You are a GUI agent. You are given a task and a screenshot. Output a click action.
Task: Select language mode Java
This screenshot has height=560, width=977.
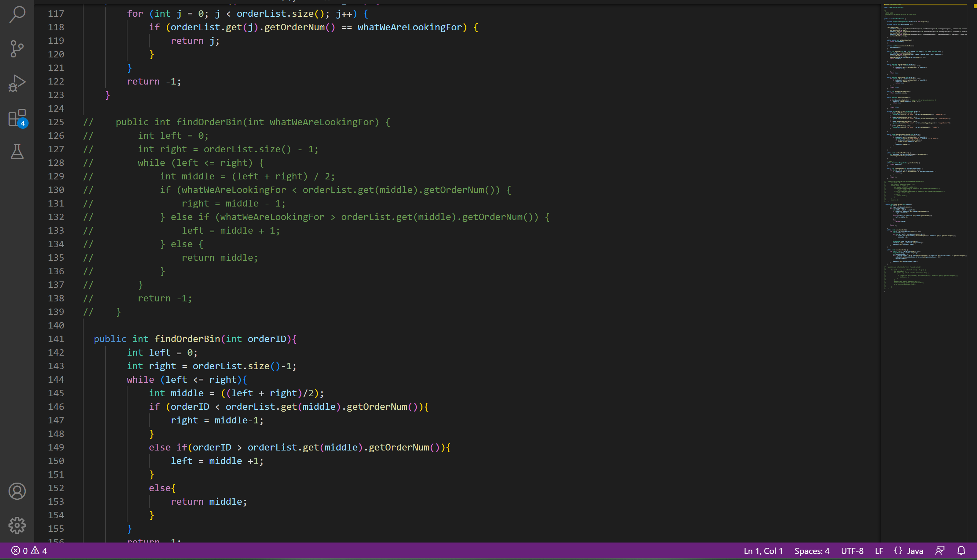coord(915,551)
